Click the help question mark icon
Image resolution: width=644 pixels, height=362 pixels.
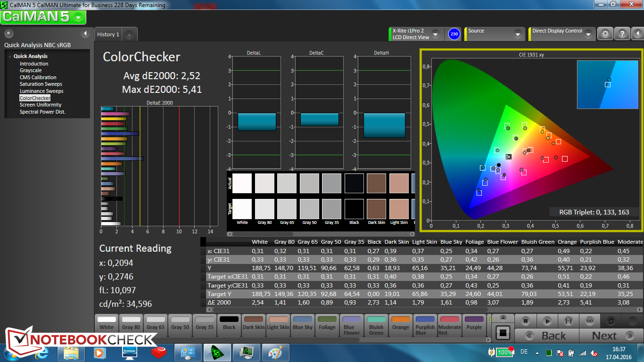pos(622,33)
